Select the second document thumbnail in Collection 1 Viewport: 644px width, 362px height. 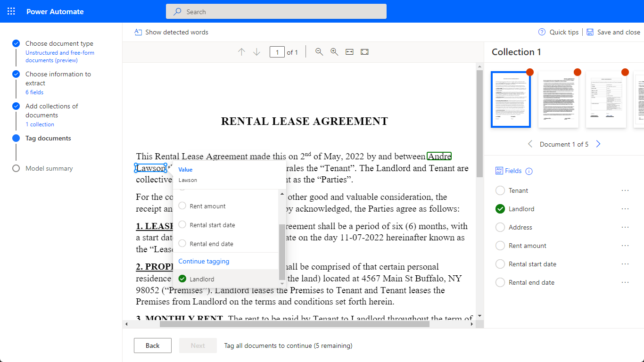(558, 99)
